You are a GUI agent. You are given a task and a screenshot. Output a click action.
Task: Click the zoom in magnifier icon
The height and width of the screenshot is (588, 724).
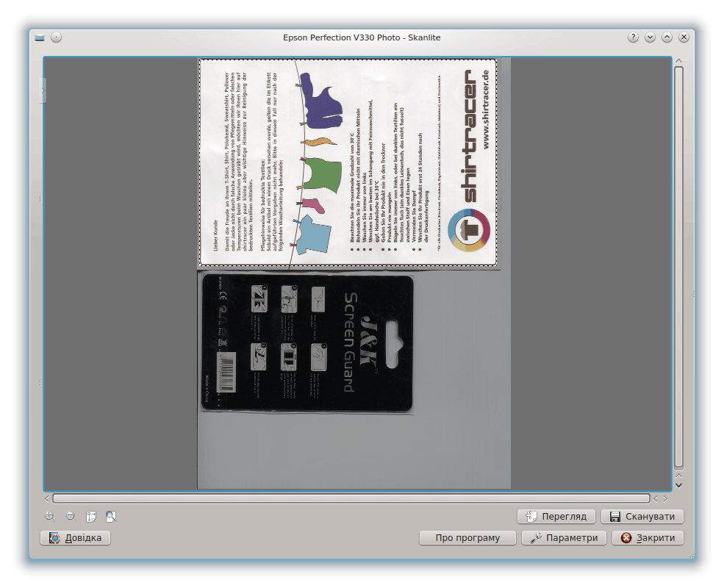coord(49,516)
